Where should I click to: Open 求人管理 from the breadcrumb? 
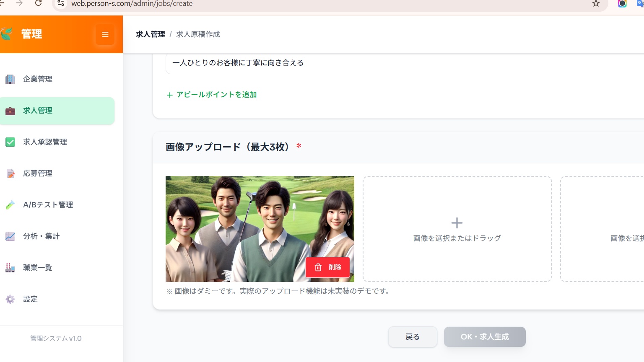point(150,34)
